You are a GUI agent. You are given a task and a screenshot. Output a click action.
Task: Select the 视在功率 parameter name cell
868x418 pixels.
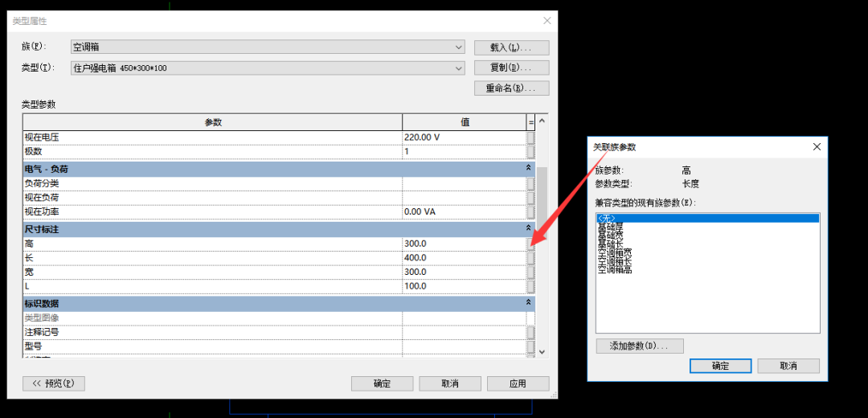point(212,212)
